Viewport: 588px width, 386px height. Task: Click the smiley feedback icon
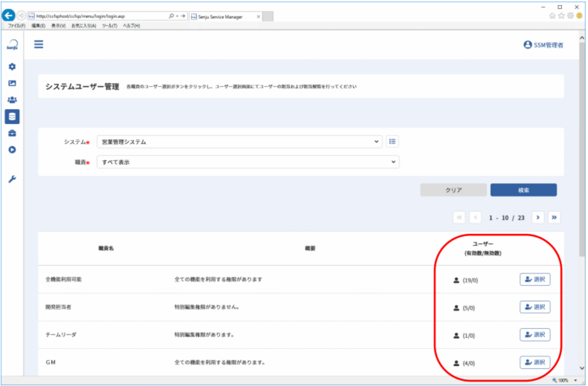[579, 16]
